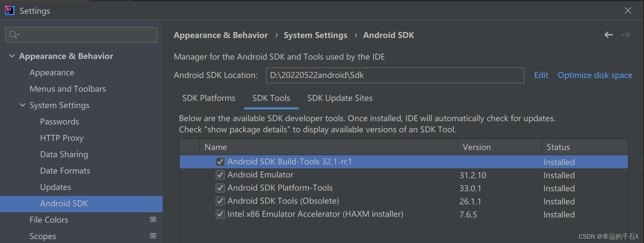Toggle Android SDK Platform-Tools checkbox
644x243 pixels.
click(220, 188)
